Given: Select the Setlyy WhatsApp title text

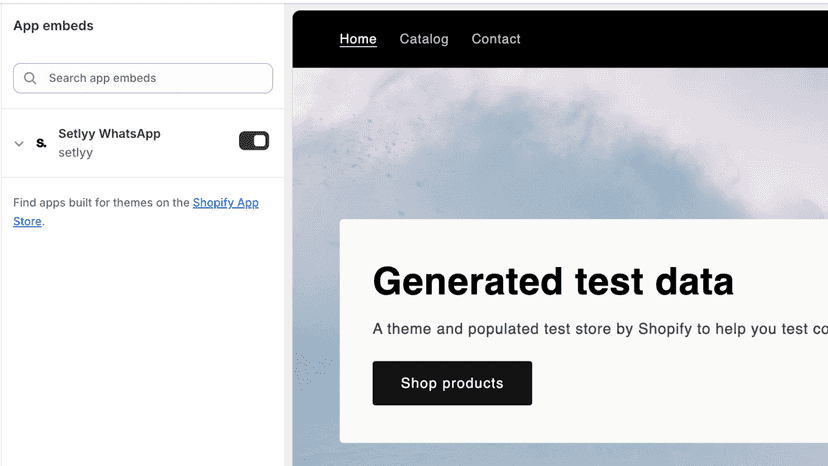Looking at the screenshot, I should (109, 134).
